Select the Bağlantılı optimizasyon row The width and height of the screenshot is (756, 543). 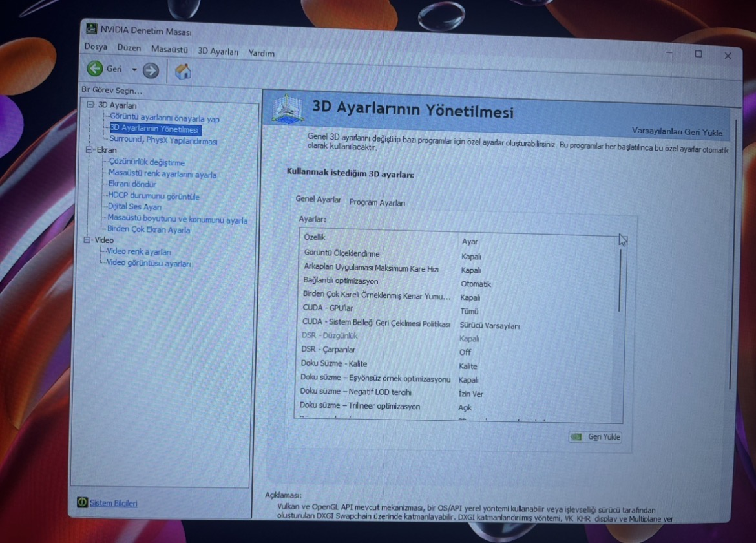point(459,282)
